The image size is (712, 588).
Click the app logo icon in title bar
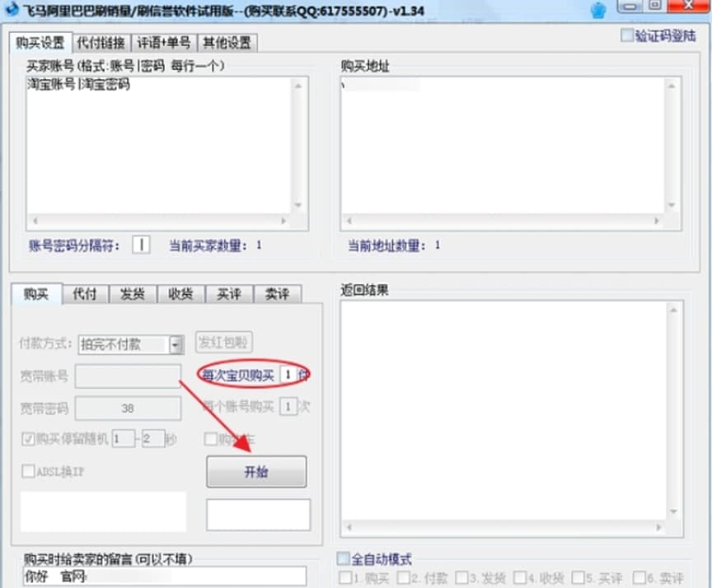point(11,8)
